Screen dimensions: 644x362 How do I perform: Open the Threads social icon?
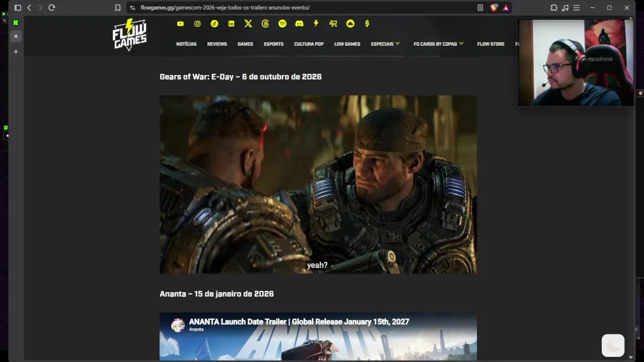point(265,24)
